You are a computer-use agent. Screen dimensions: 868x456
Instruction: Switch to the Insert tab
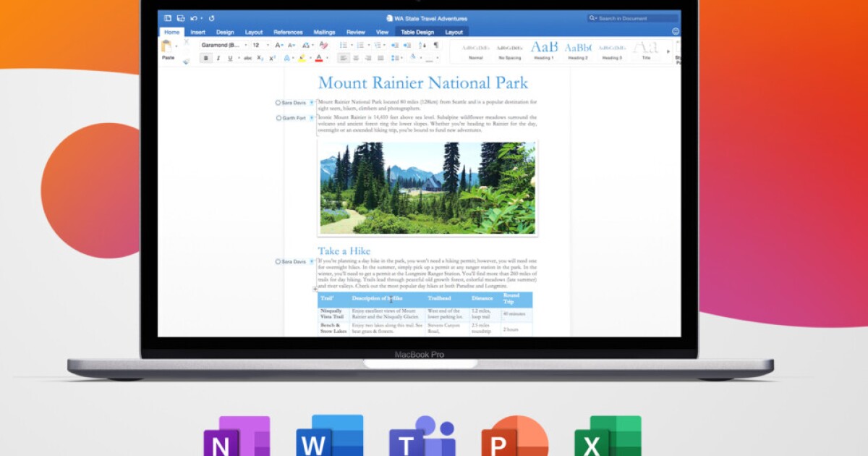(197, 32)
